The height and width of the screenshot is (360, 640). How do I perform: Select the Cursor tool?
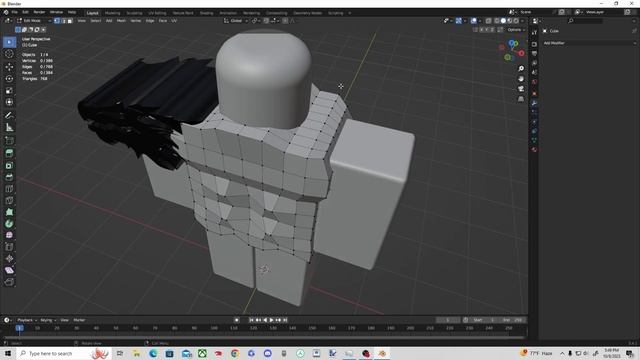click(9, 54)
